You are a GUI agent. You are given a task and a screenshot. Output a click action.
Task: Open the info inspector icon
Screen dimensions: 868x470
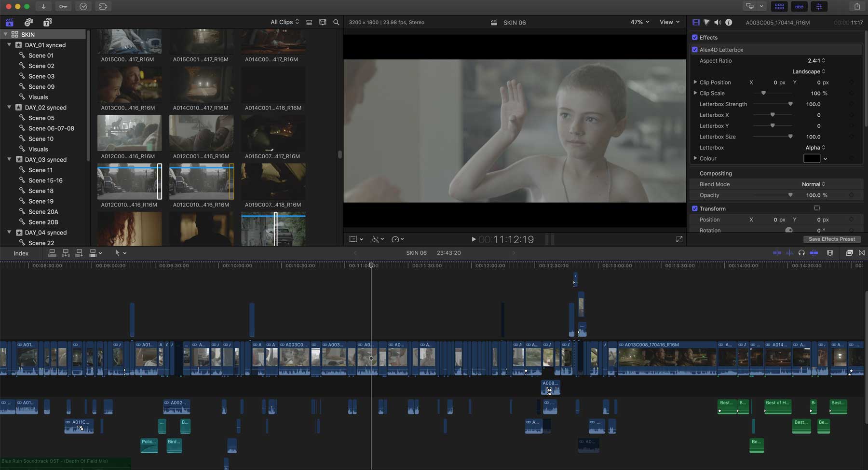tap(729, 22)
